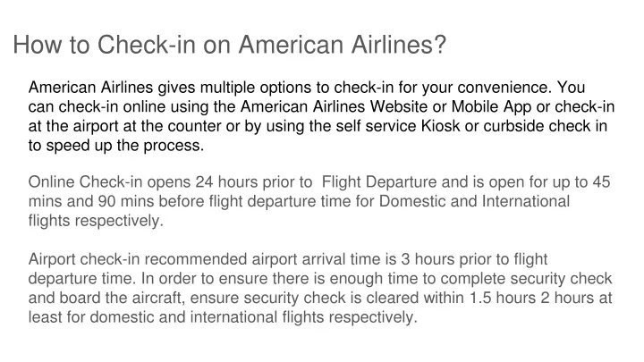The height and width of the screenshot is (362, 644).
Task: Click '3 hours prior to flight' phrase
Action: click(x=474, y=259)
